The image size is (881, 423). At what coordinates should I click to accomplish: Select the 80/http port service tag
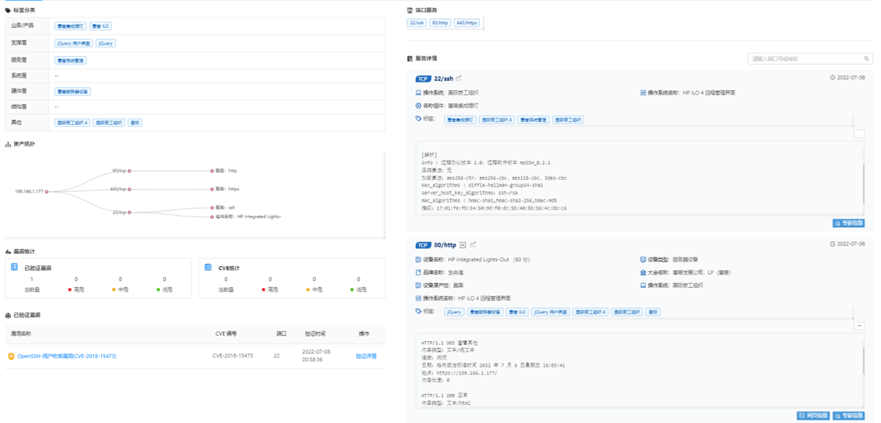441,22
